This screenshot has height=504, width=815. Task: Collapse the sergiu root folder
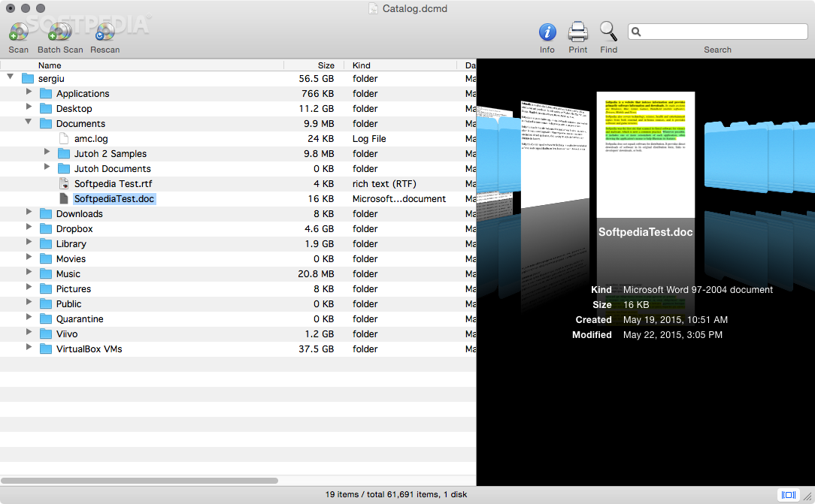pos(10,77)
